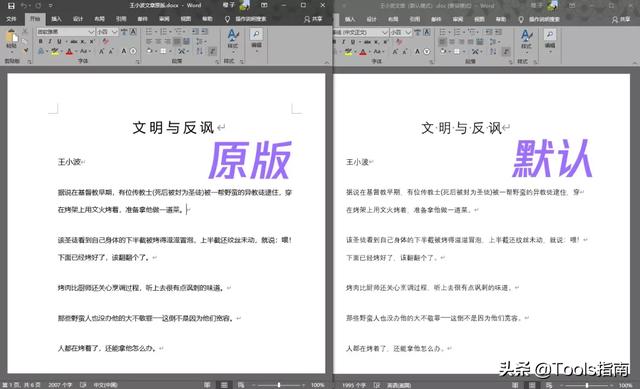The height and width of the screenshot is (389, 640).
Task: Open line spacing dropdown in left window
Action: [201, 41]
